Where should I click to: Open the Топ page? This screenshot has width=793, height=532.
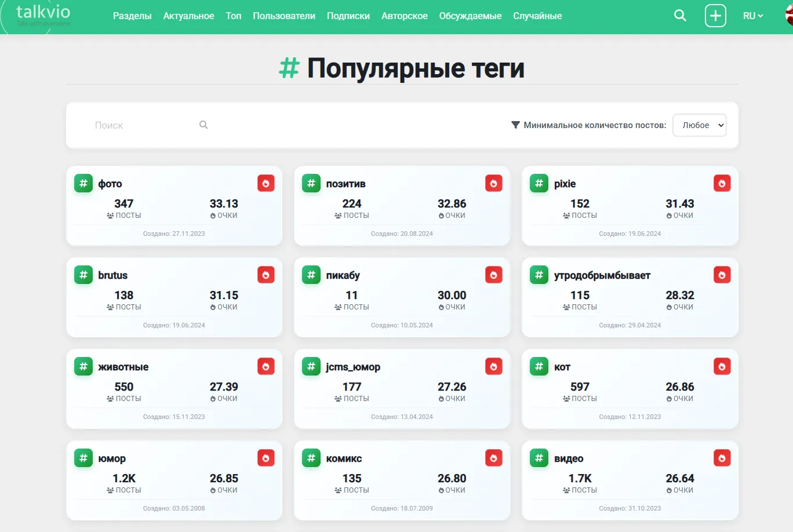tap(234, 16)
